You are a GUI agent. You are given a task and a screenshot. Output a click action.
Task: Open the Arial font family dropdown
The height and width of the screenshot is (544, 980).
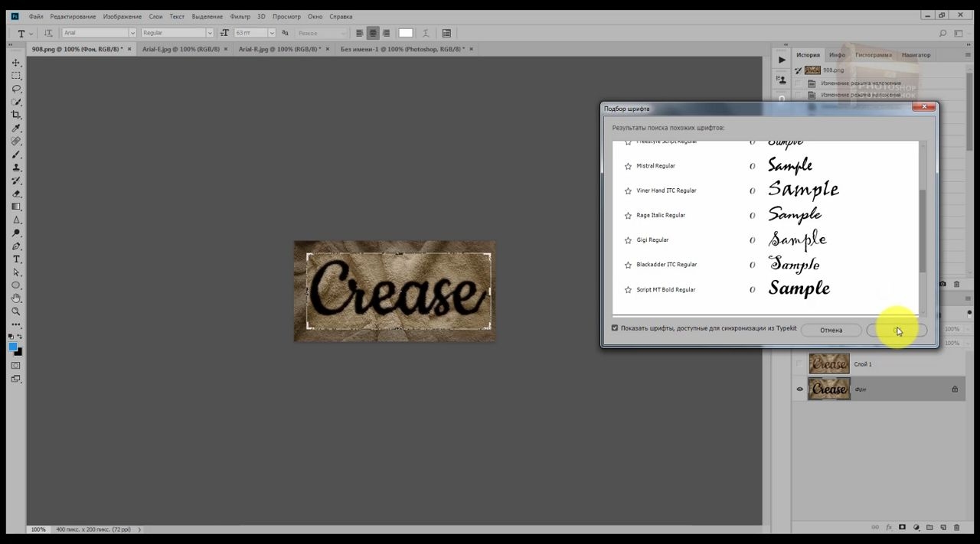[132, 33]
